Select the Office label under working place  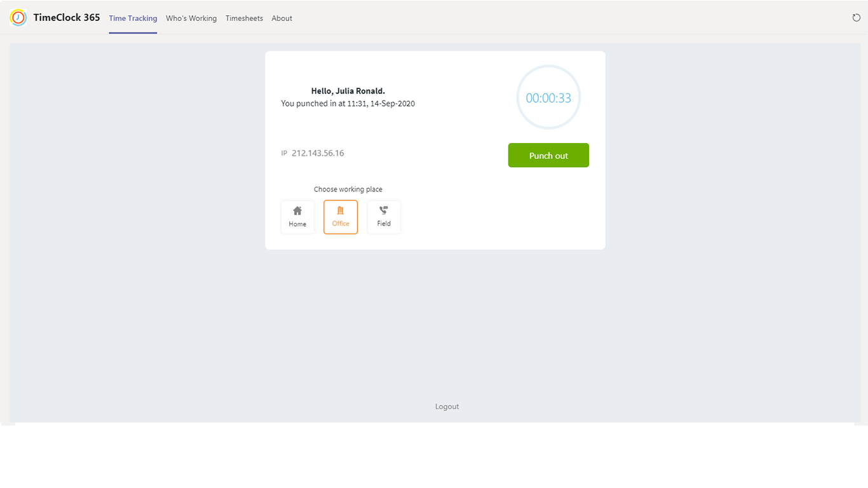pos(341,224)
